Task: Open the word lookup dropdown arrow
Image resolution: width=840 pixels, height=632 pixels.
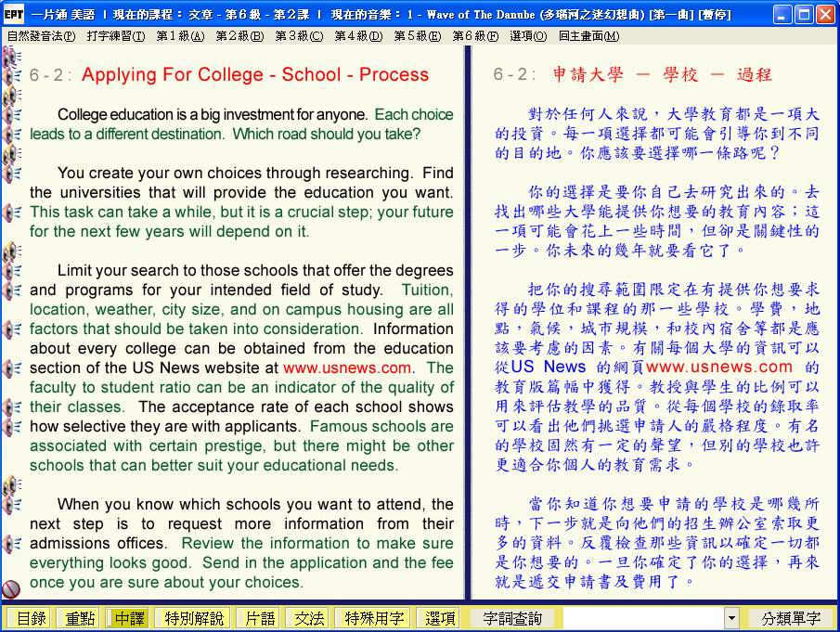Action: coord(731,618)
